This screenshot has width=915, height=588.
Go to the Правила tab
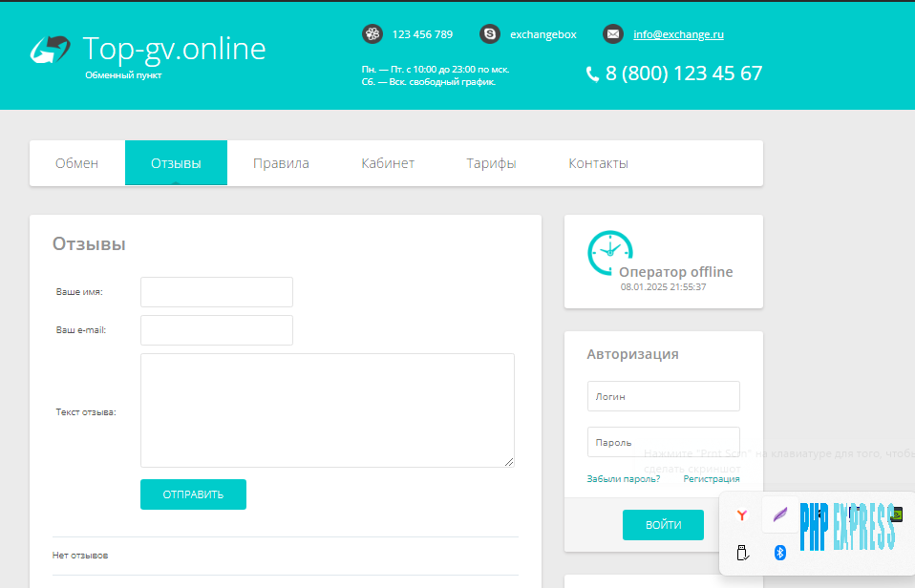click(281, 163)
